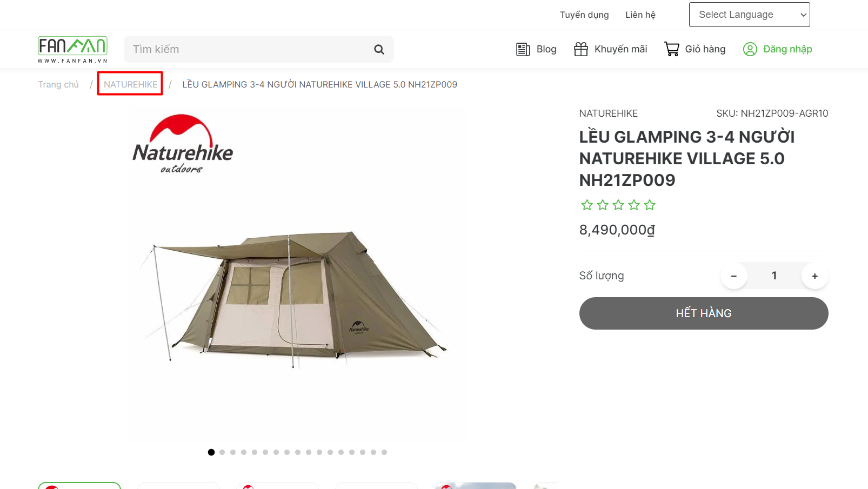
Task: Open the Tuyển dụng menu link
Action: [x=584, y=15]
